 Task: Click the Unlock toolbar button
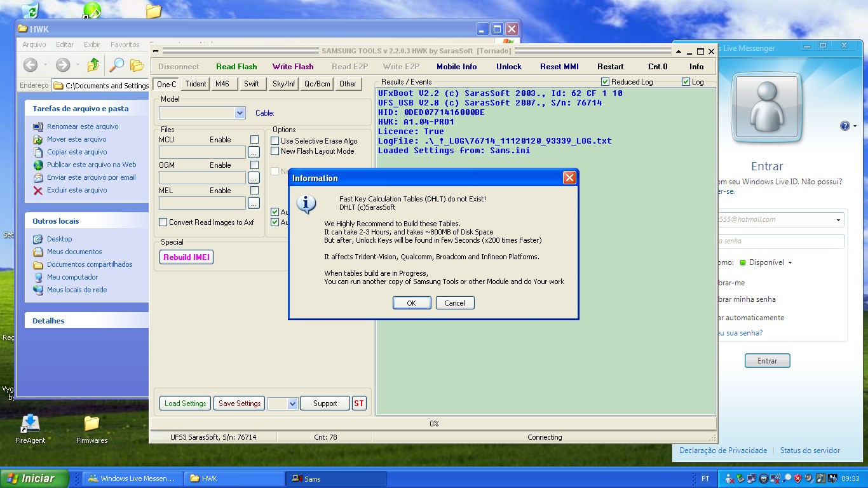click(509, 67)
